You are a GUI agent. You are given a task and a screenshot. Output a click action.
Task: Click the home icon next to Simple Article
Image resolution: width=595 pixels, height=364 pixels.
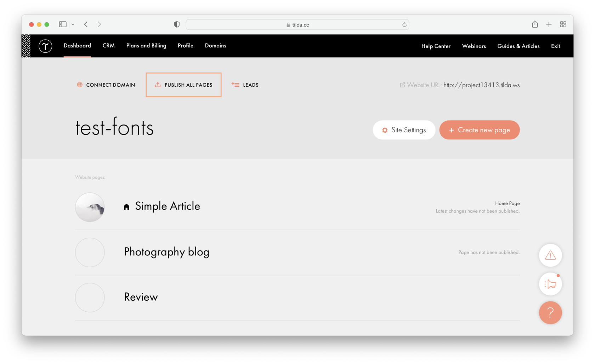tap(126, 206)
